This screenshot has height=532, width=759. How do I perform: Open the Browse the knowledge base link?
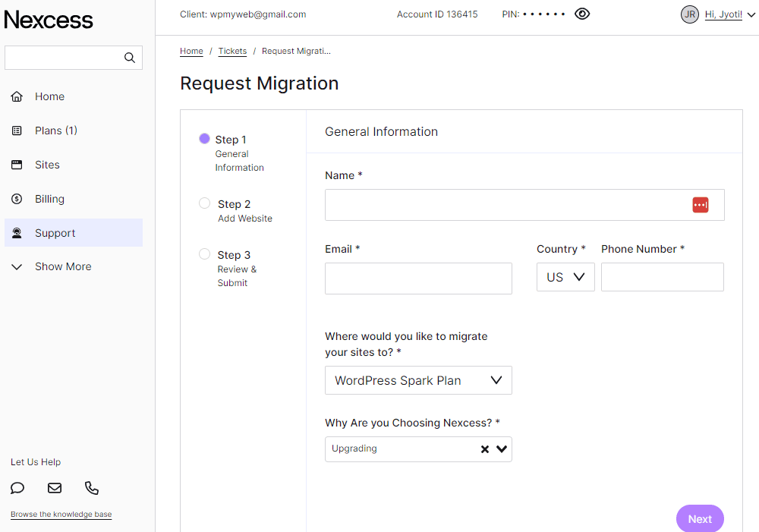[x=60, y=514]
